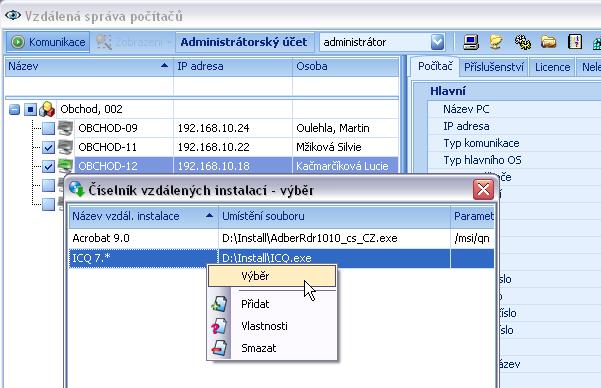601x388 pixels.
Task: Click the IP adresa filter field
Action: [233, 87]
